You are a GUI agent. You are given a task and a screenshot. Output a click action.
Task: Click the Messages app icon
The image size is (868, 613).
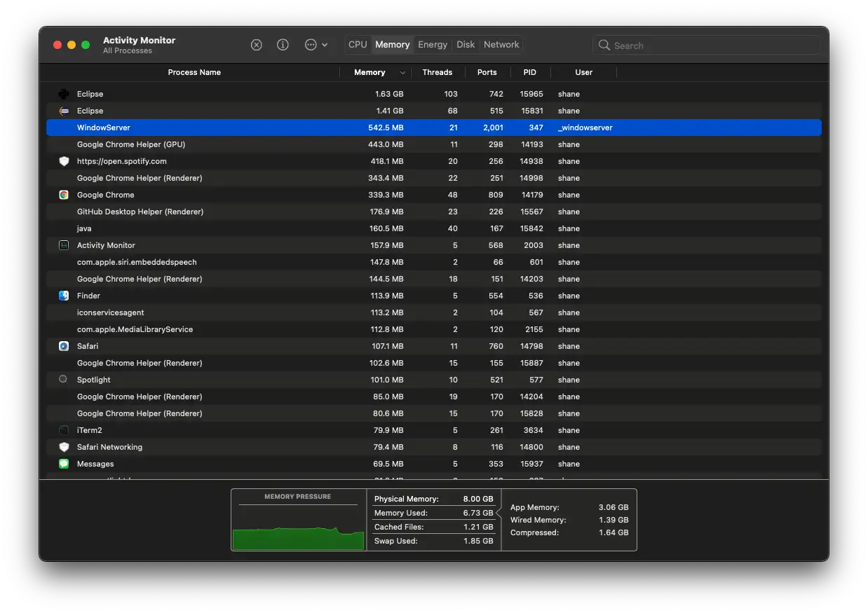64,464
